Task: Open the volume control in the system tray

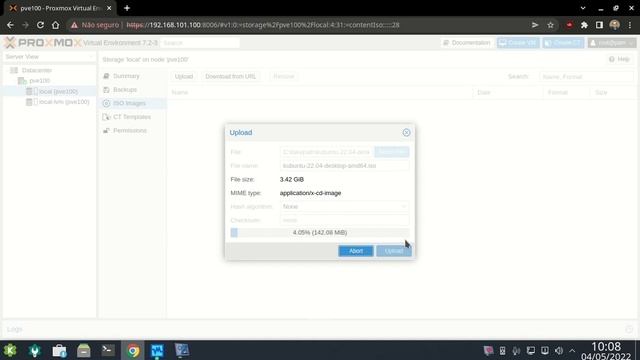Action: click(559, 351)
